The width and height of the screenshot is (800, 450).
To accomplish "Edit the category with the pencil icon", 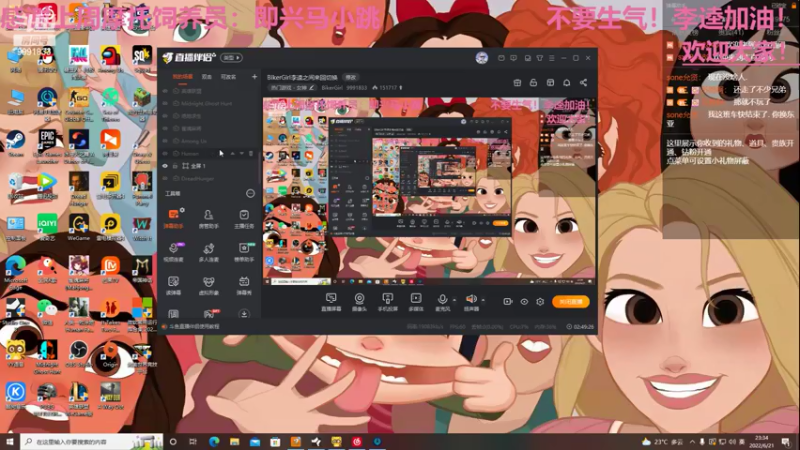I will tap(312, 88).
